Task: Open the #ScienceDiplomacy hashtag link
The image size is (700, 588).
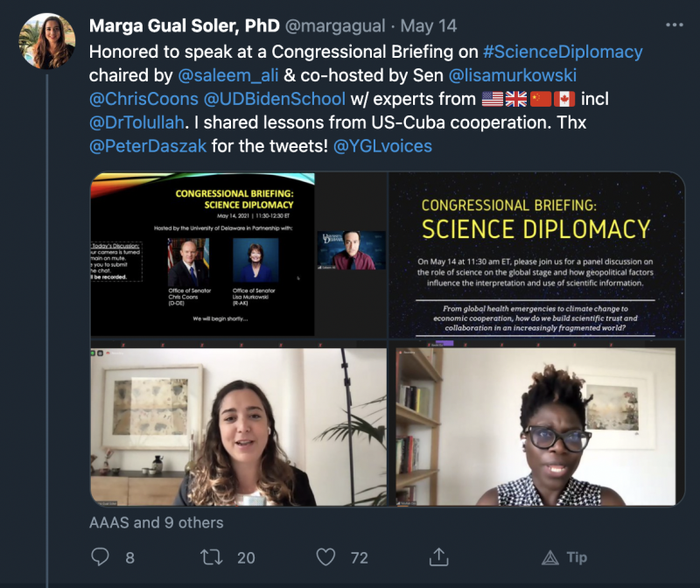Action: pyautogui.click(x=563, y=52)
